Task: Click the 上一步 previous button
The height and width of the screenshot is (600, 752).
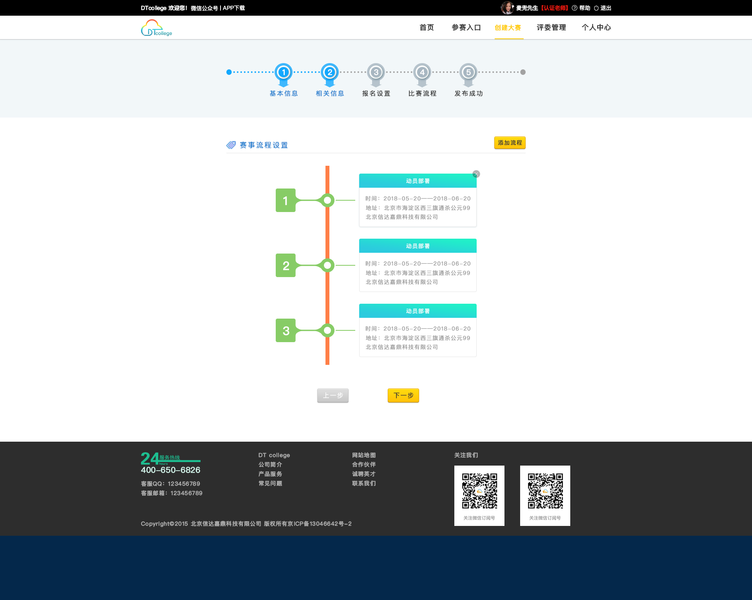Action: 333,396
